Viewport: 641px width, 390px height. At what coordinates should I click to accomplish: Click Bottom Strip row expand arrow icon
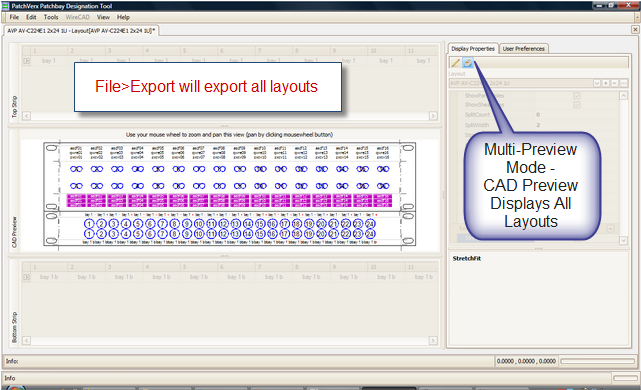(27, 277)
